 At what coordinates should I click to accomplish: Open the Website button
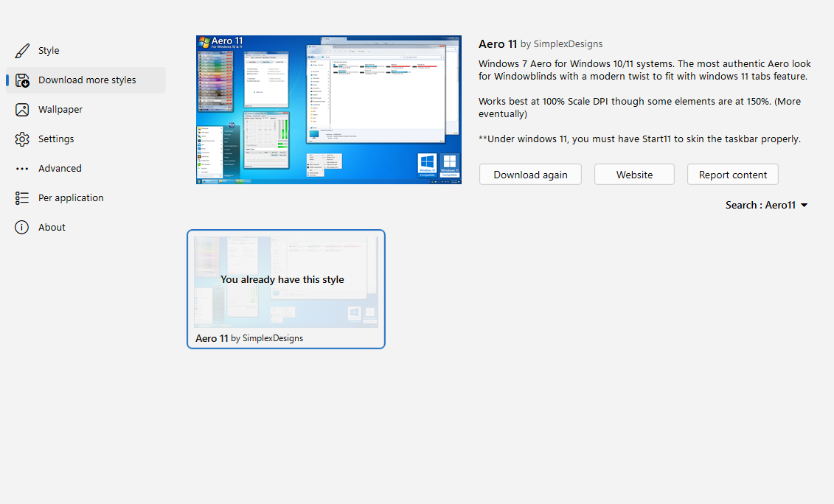point(634,175)
